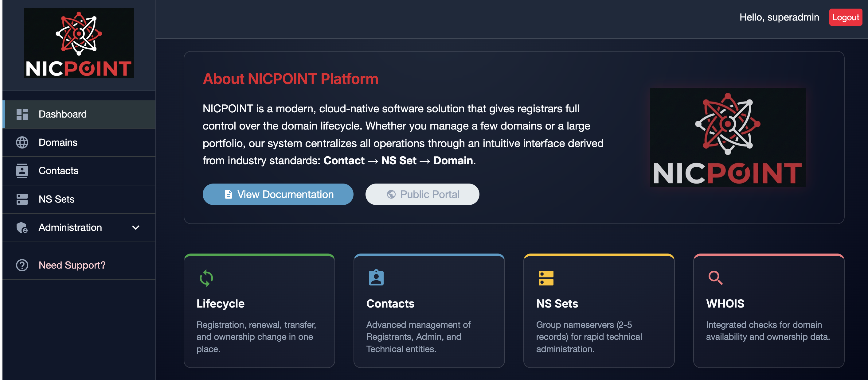Image resolution: width=868 pixels, height=380 pixels.
Task: Click the question mark support icon
Action: coord(22,265)
